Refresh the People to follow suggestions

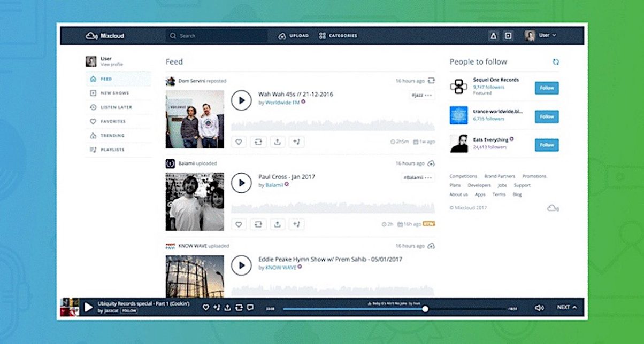pos(556,61)
